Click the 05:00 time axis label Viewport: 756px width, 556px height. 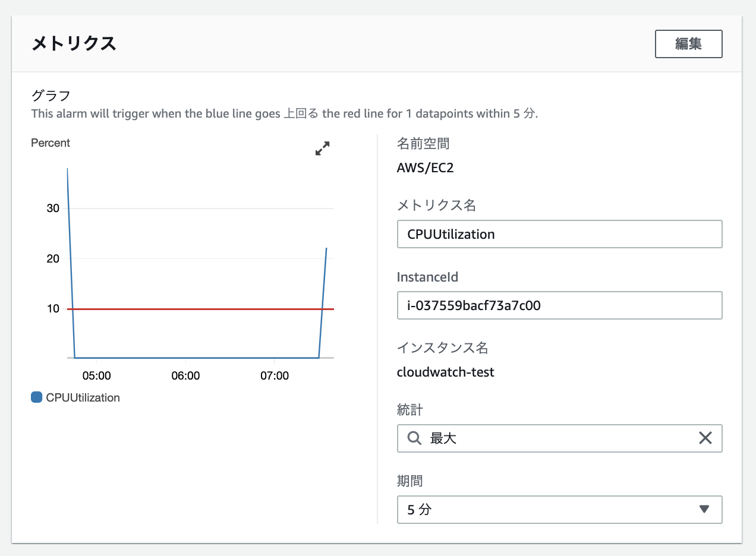96,376
